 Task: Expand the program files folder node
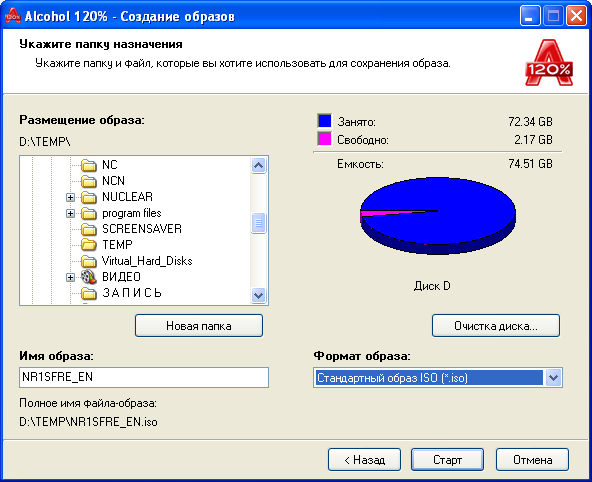(70, 213)
